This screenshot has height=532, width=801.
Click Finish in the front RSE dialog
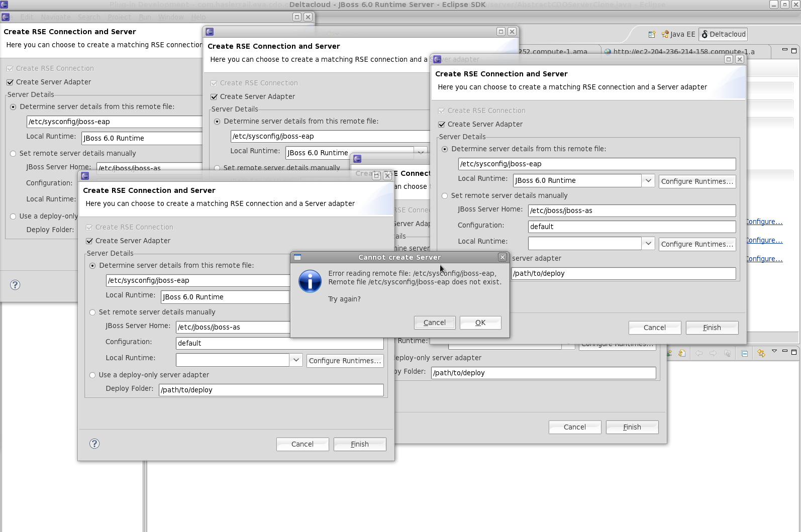point(360,444)
